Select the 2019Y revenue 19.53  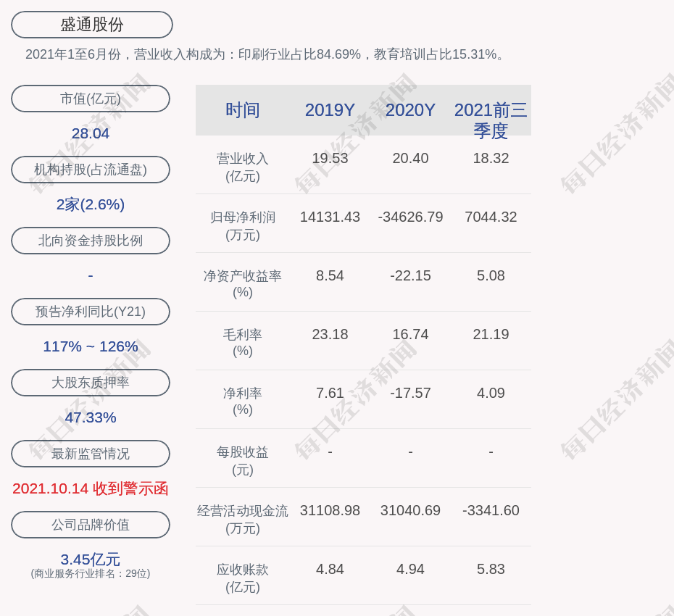(330, 158)
